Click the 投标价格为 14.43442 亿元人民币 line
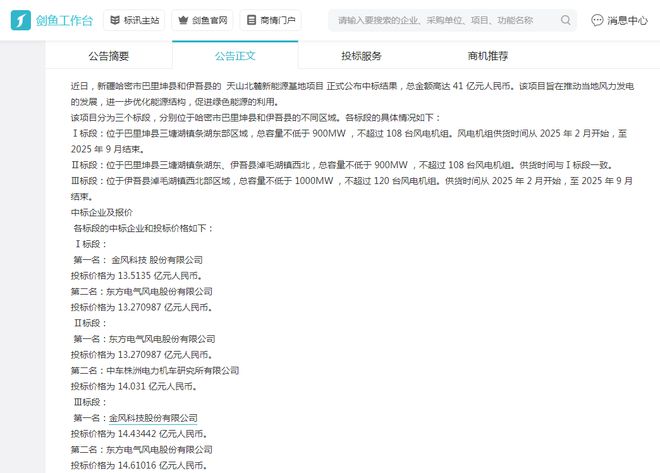This screenshot has height=473, width=660. [139, 433]
